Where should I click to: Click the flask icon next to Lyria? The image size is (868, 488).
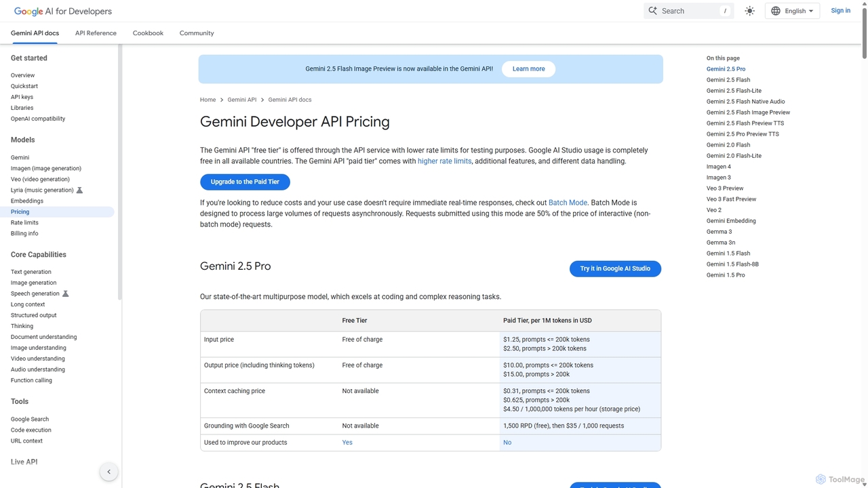pyautogui.click(x=79, y=190)
